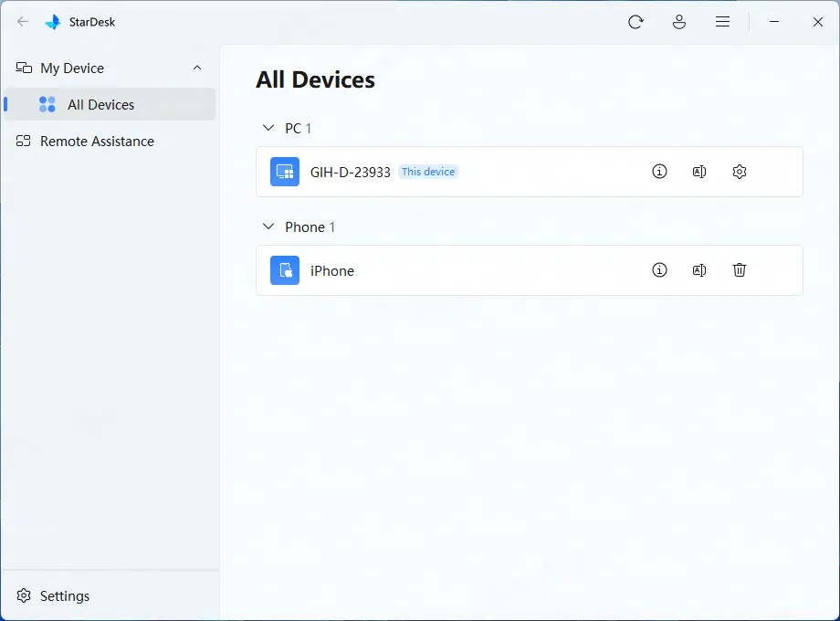The width and height of the screenshot is (840, 621).
Task: Click the iPhone device icon
Action: (285, 270)
